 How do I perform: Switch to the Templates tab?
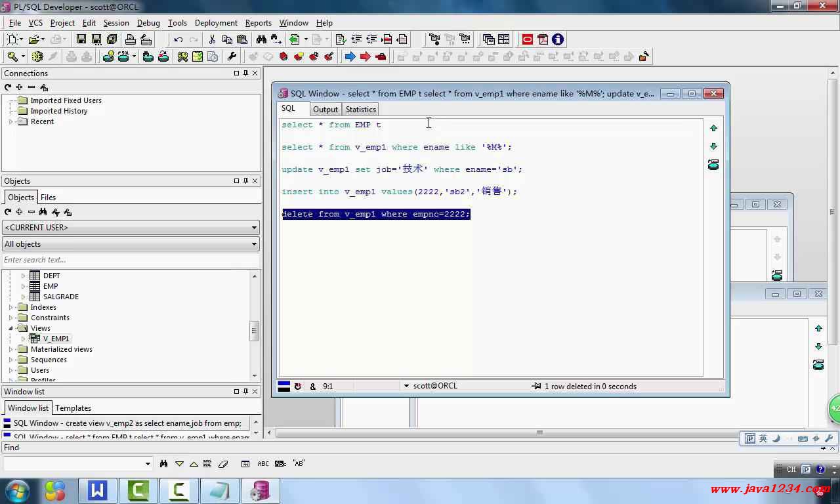point(73,408)
